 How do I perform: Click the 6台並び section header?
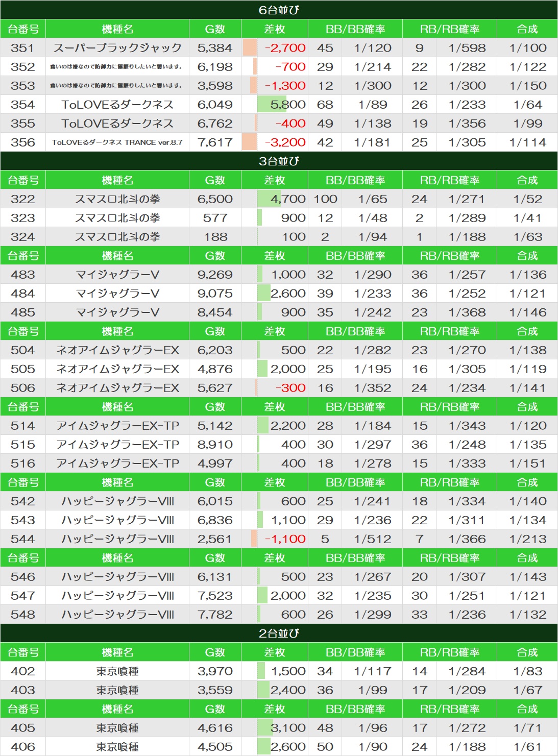pyautogui.click(x=279, y=10)
